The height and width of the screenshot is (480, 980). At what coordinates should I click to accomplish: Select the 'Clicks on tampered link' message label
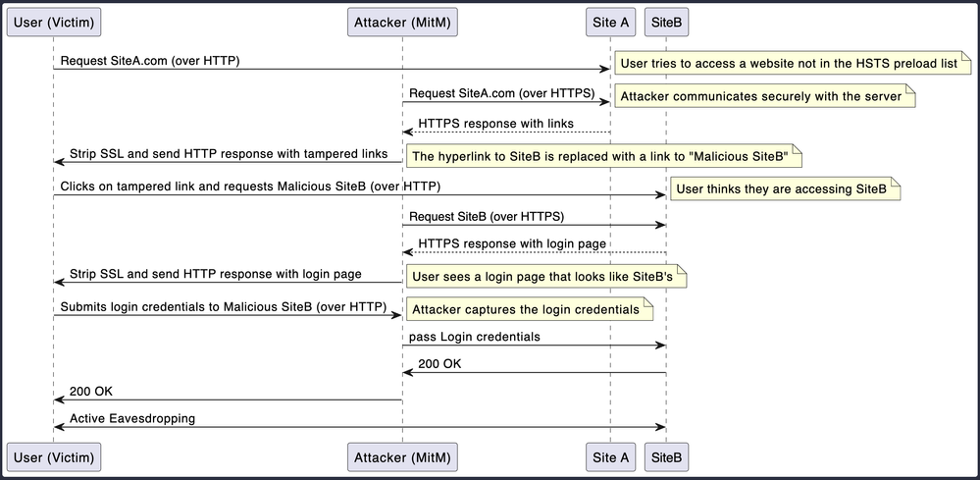[x=250, y=186]
